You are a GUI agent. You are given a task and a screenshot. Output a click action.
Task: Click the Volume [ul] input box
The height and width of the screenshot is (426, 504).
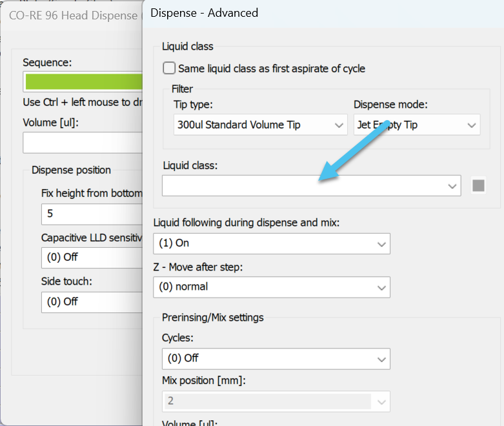click(83, 143)
